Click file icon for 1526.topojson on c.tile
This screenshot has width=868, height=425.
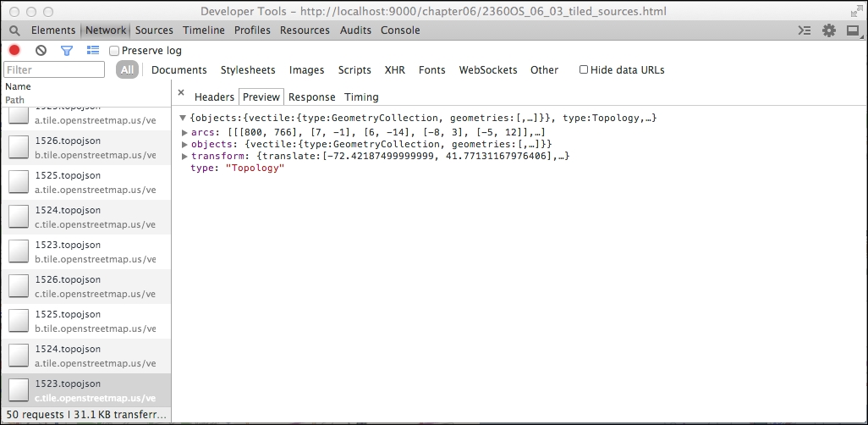[19, 286]
